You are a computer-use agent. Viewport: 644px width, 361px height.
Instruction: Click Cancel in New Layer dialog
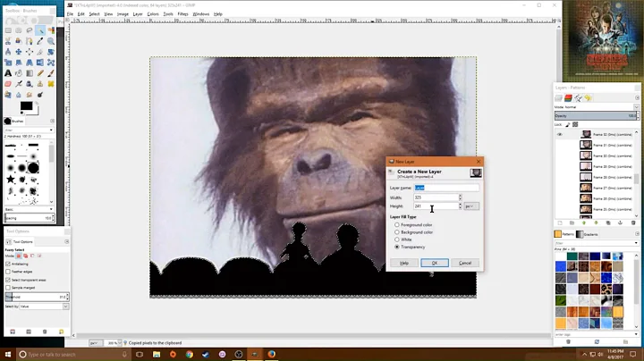465,263
